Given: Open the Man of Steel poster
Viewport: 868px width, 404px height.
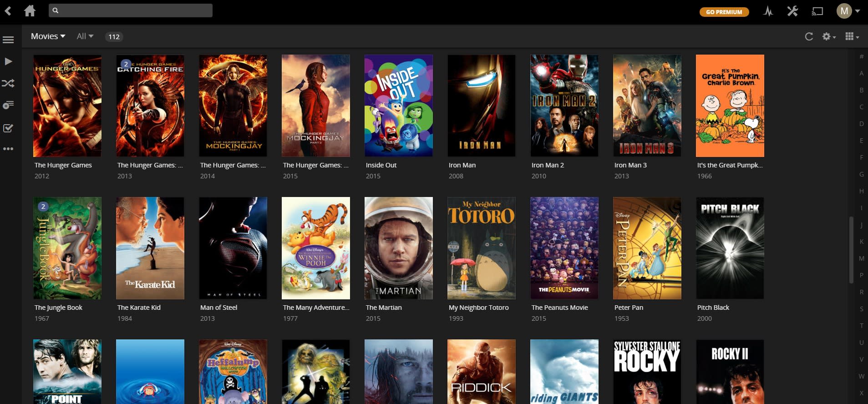Looking at the screenshot, I should [233, 248].
